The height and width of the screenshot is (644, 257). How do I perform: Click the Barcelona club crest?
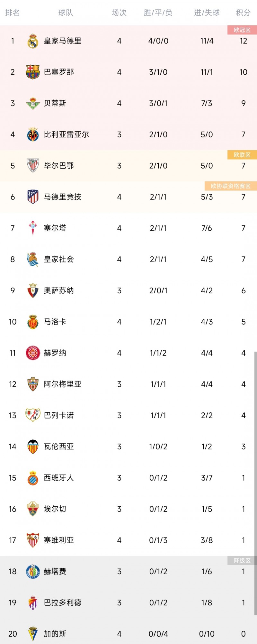click(33, 72)
